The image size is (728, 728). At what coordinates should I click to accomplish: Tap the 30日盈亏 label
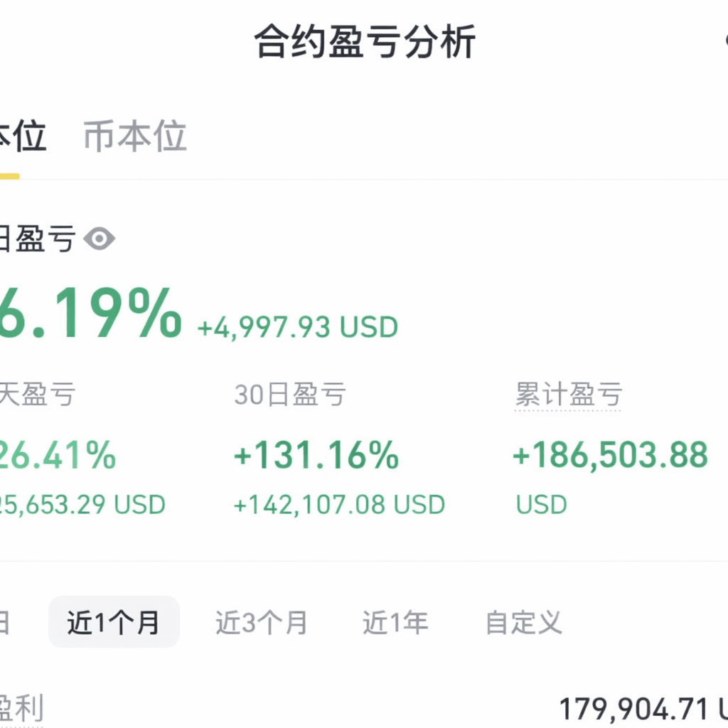290,395
